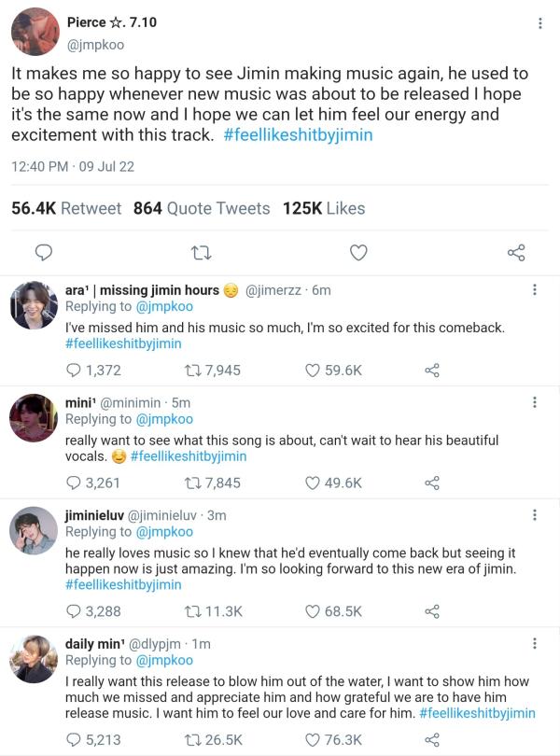Open the 56.4K Retweet list
560x756 pixels.
tap(66, 208)
